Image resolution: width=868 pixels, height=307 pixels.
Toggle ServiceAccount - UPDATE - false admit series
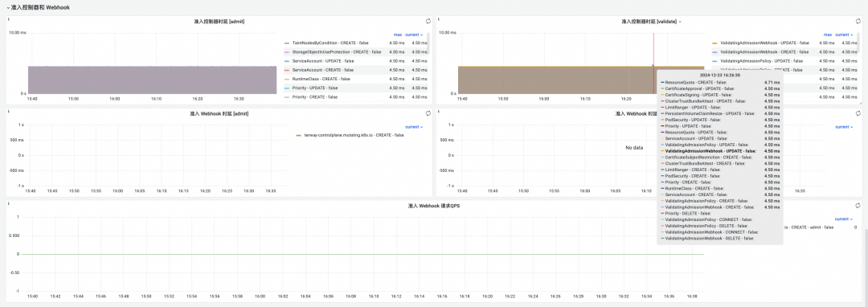(323, 61)
